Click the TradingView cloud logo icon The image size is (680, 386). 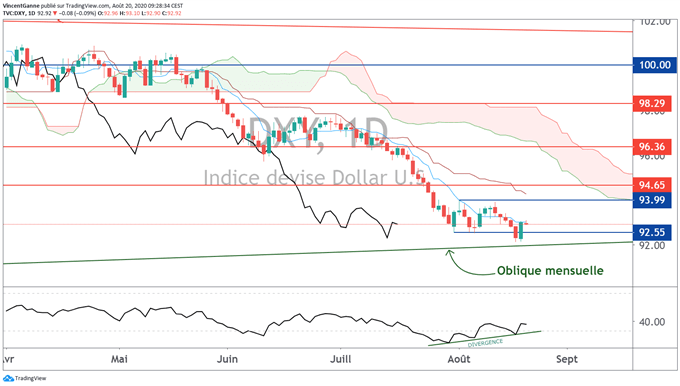click(8, 378)
